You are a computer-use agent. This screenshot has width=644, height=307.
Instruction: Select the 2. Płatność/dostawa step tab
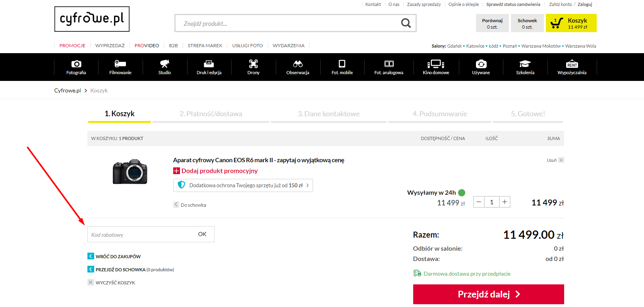[x=211, y=114]
